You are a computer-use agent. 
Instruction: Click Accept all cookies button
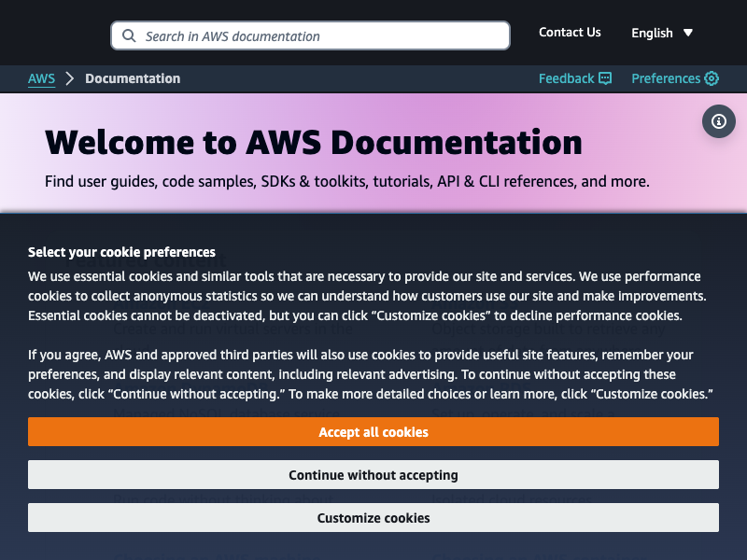tap(373, 432)
